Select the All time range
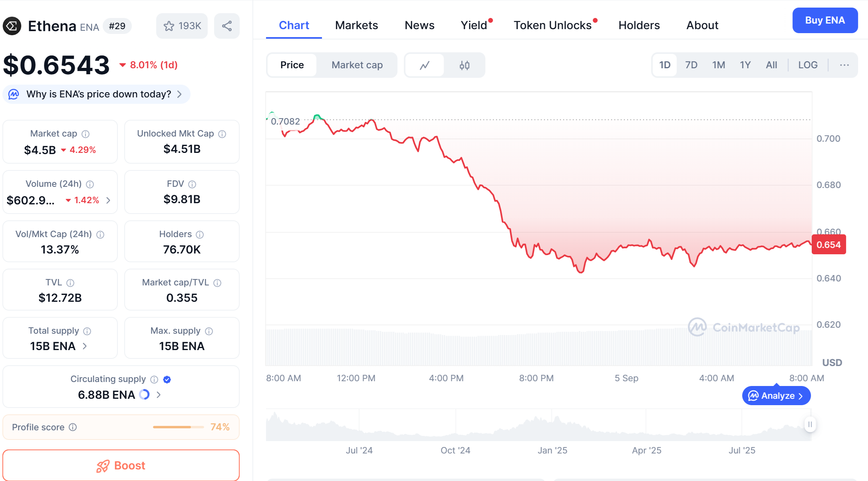 [771, 65]
